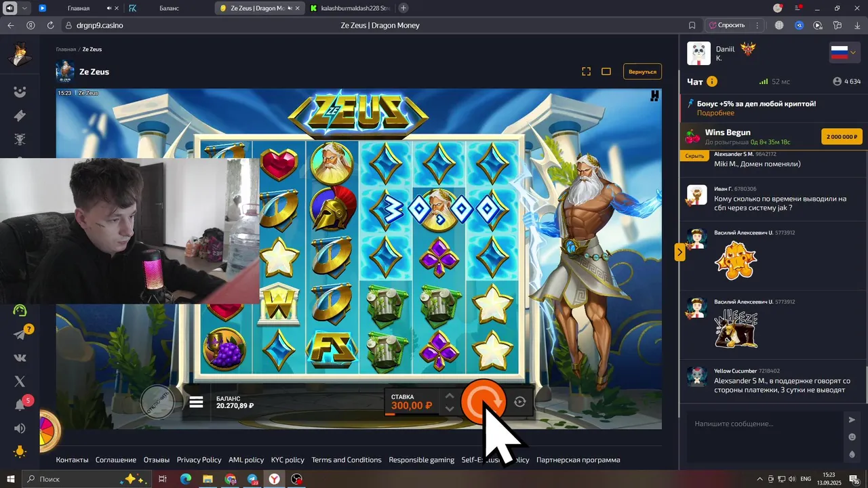Click Подробнее link under crypto bonus
Image resolution: width=868 pixels, height=488 pixels.
[x=715, y=113]
